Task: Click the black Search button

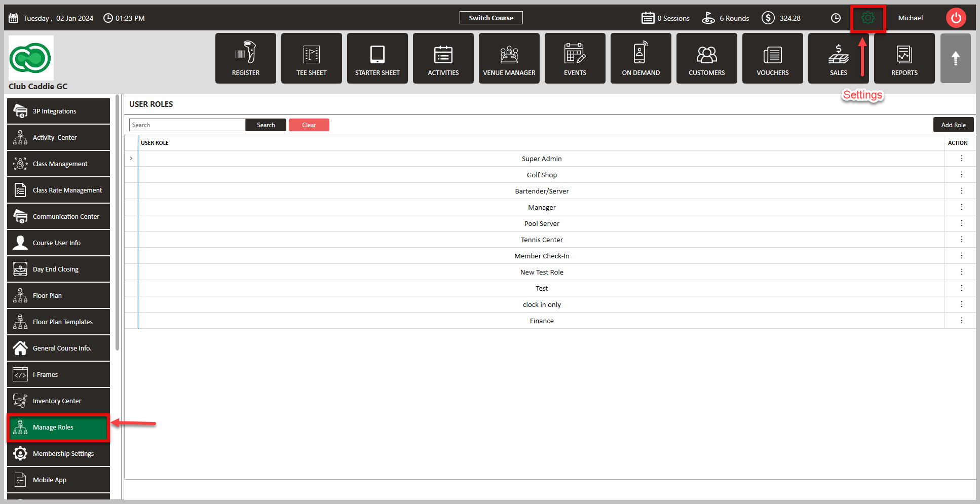Action: point(266,125)
